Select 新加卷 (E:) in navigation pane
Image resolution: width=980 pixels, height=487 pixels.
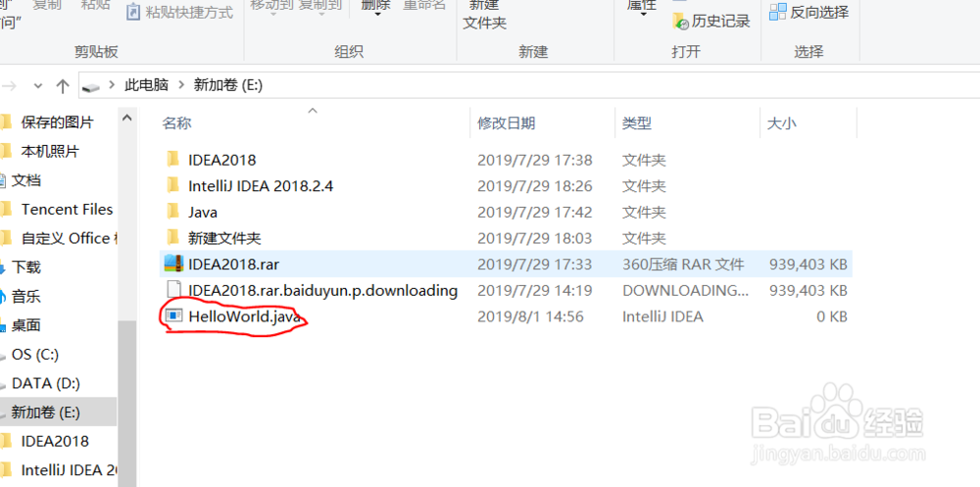pos(45,412)
